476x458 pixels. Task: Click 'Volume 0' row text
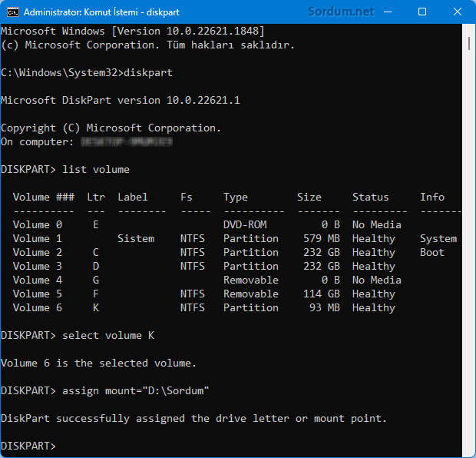coord(38,224)
